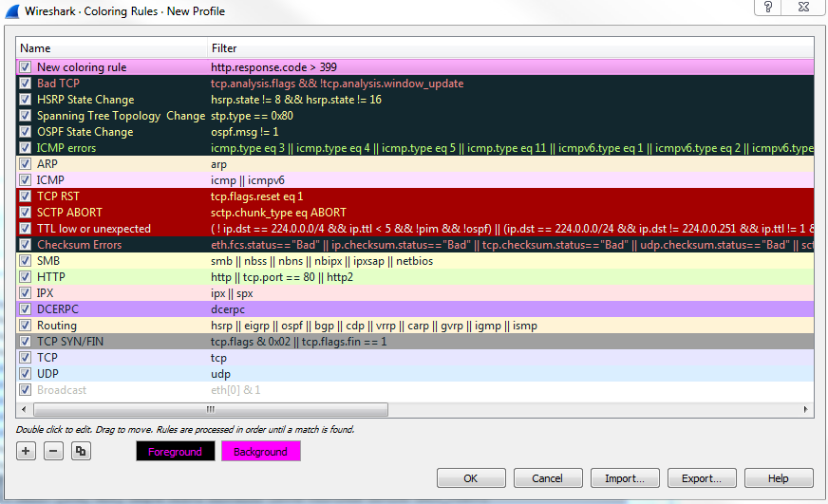Select filter 'icmp || icmpv6'
The image size is (828, 504).
[248, 180]
